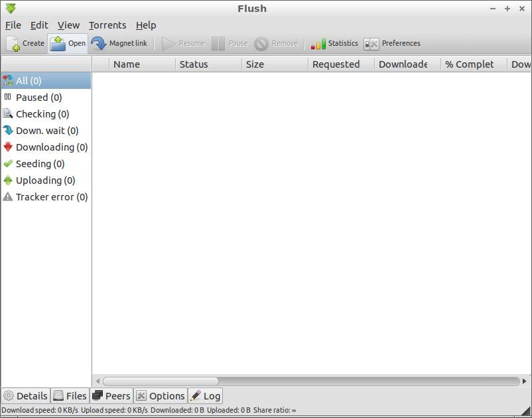Select the All (0) category
532x418 pixels.
coord(46,81)
